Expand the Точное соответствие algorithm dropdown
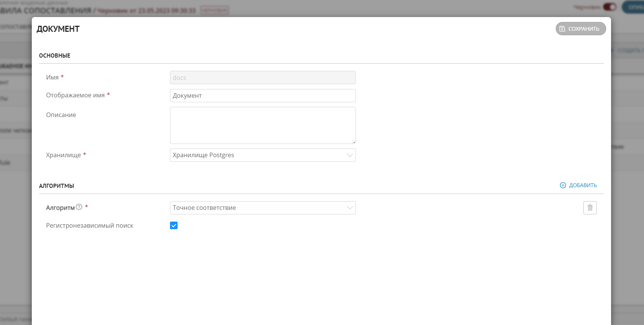 (x=262, y=208)
